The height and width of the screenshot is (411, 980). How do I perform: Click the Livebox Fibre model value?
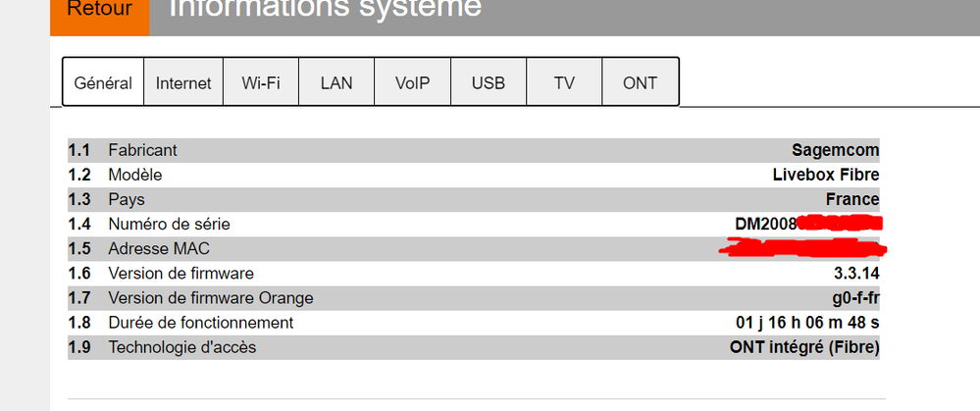click(826, 175)
